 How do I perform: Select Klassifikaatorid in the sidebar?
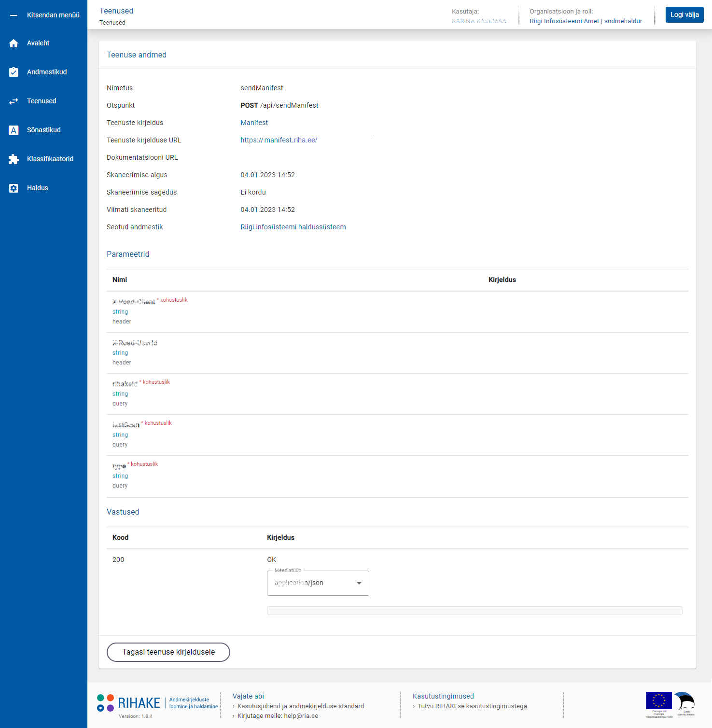(x=50, y=159)
